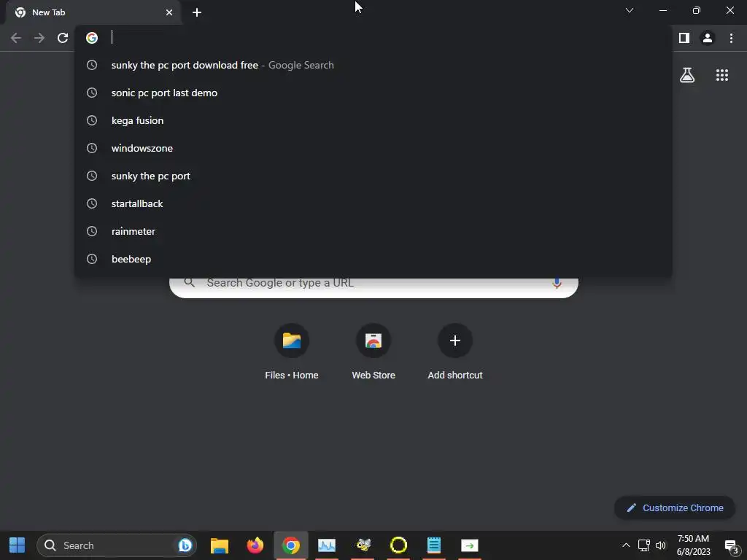
Task: Click the network tray icon
Action: pos(643,545)
